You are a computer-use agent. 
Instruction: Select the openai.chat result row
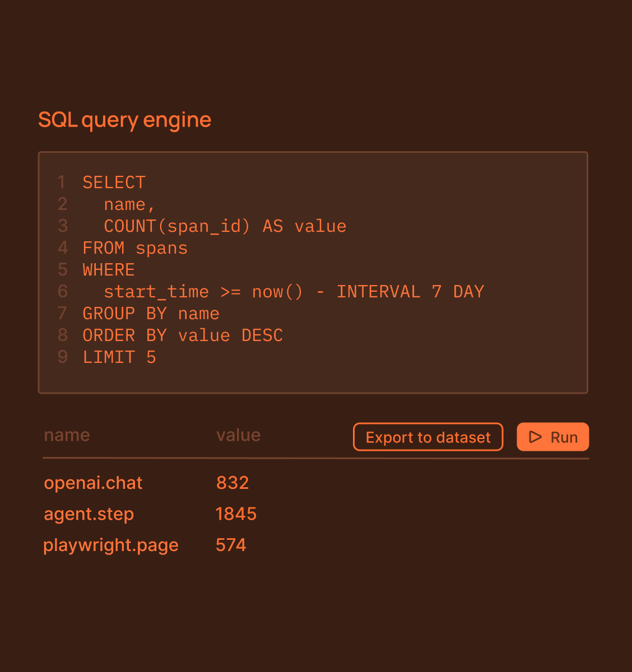coord(93,483)
